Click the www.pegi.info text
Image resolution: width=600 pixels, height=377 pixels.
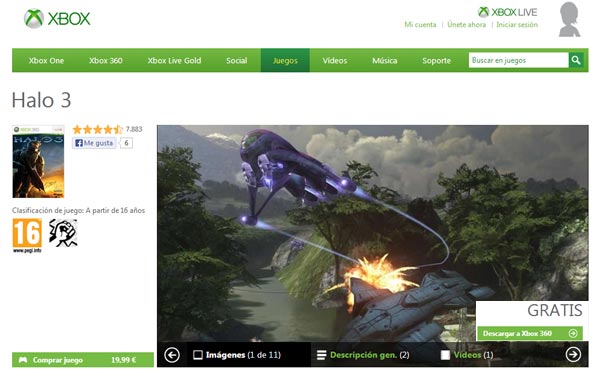click(x=27, y=251)
